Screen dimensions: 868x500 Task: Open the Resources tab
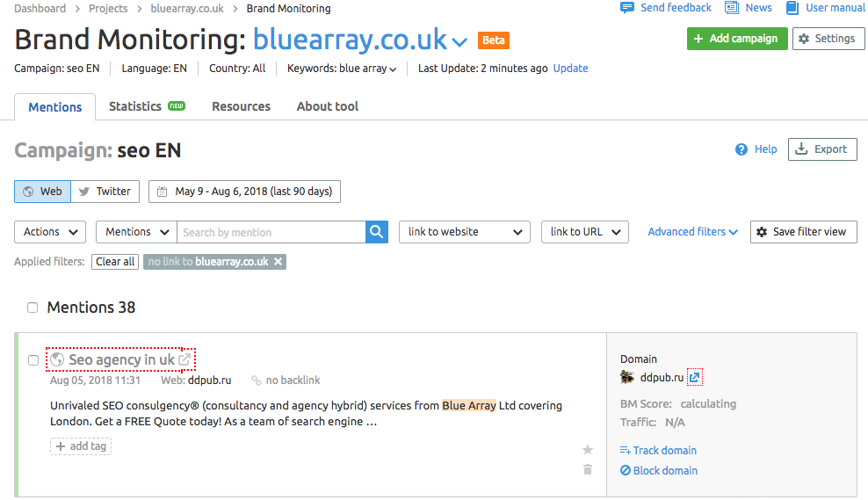point(241,106)
